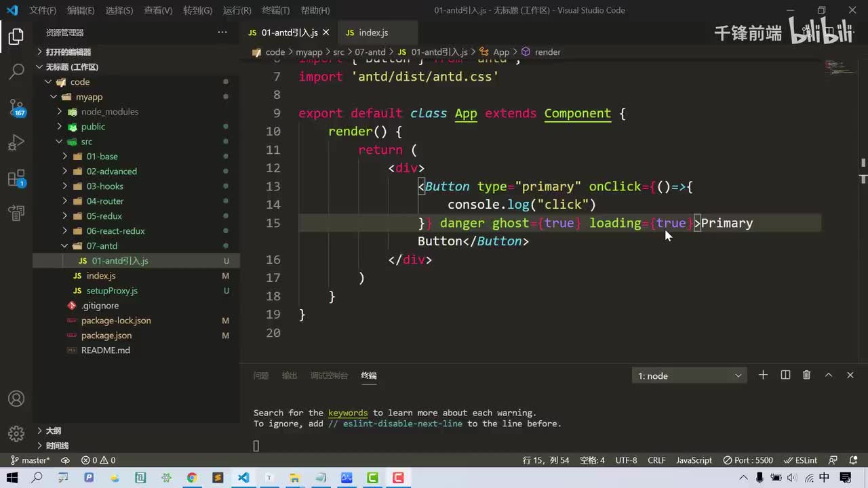Expand the public folder

coord(136,126)
